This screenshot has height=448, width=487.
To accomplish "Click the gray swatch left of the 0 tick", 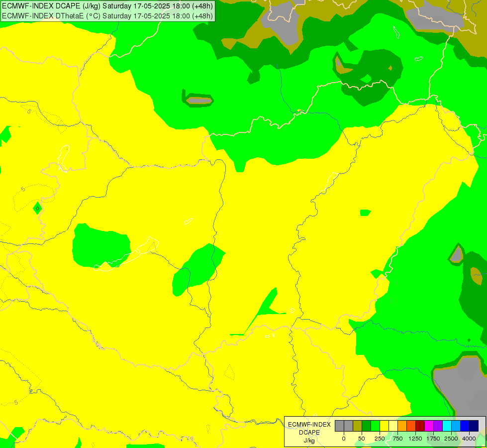I will pyautogui.click(x=339, y=426).
